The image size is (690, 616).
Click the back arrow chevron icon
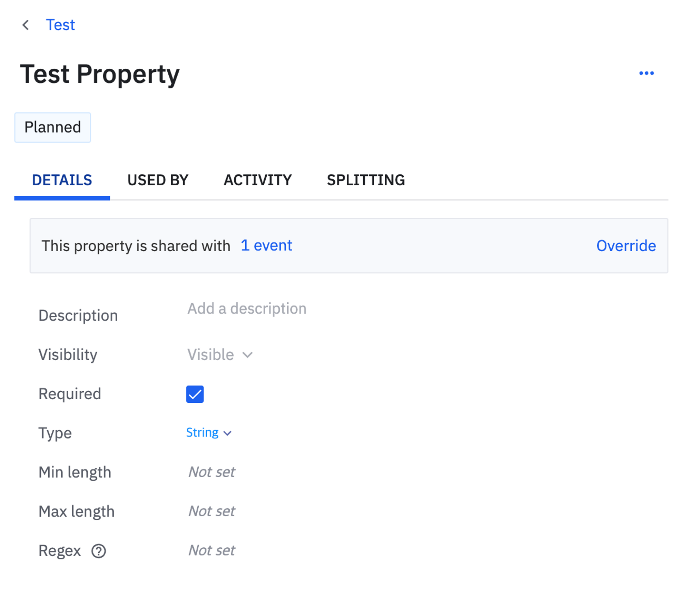click(x=25, y=25)
